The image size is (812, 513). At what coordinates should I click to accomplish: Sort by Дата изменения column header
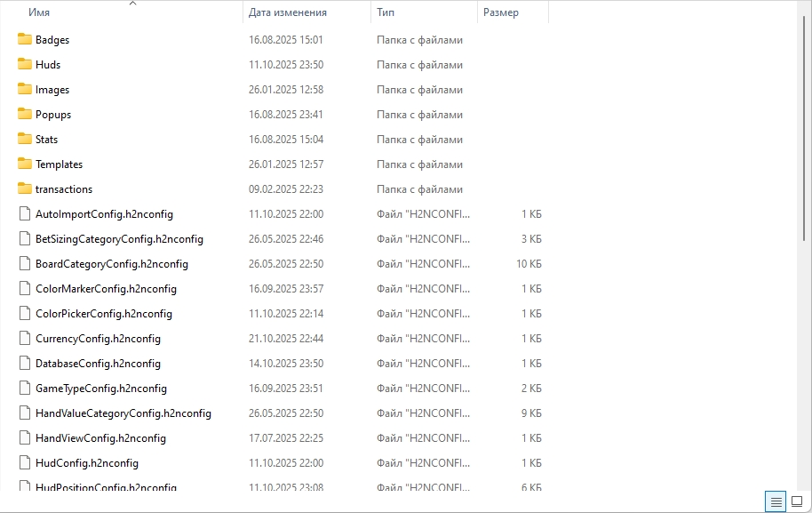point(288,12)
